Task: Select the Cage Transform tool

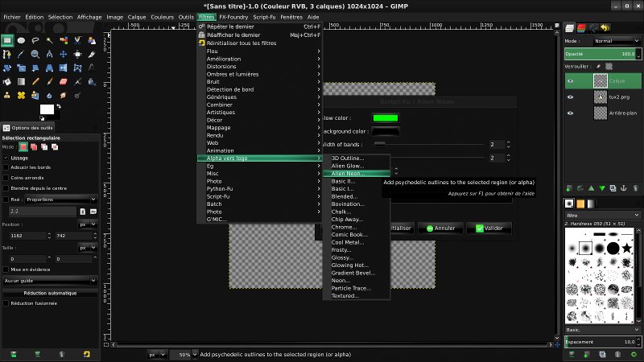Action: [77, 68]
